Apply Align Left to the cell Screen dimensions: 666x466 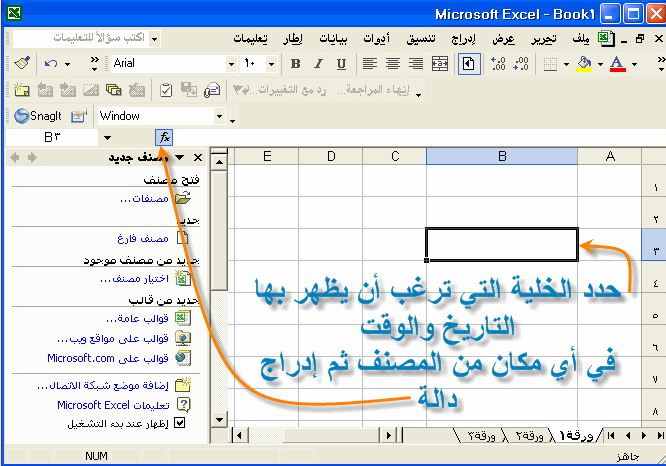pos(370,64)
